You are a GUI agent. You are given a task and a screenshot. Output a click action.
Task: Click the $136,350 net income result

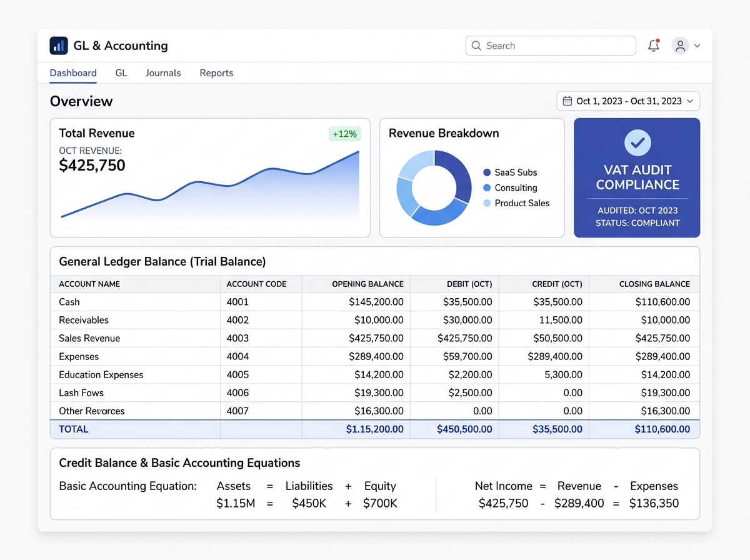click(654, 503)
